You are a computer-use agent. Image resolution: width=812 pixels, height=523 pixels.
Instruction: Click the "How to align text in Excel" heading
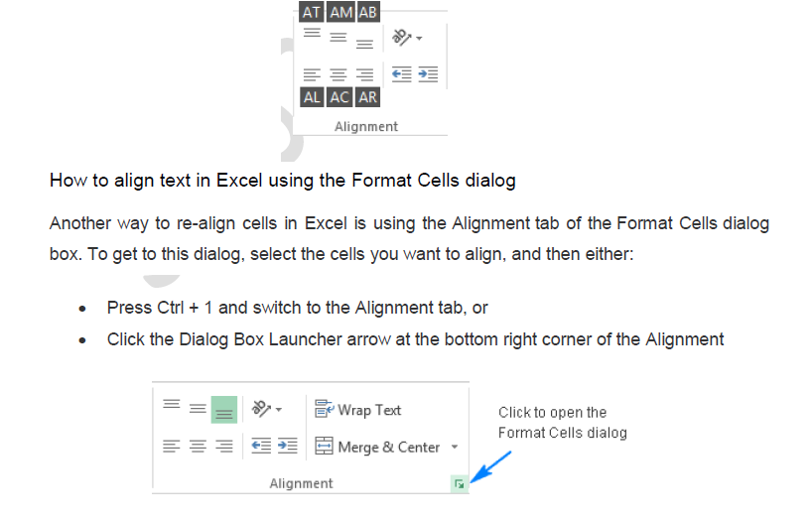[x=283, y=181]
